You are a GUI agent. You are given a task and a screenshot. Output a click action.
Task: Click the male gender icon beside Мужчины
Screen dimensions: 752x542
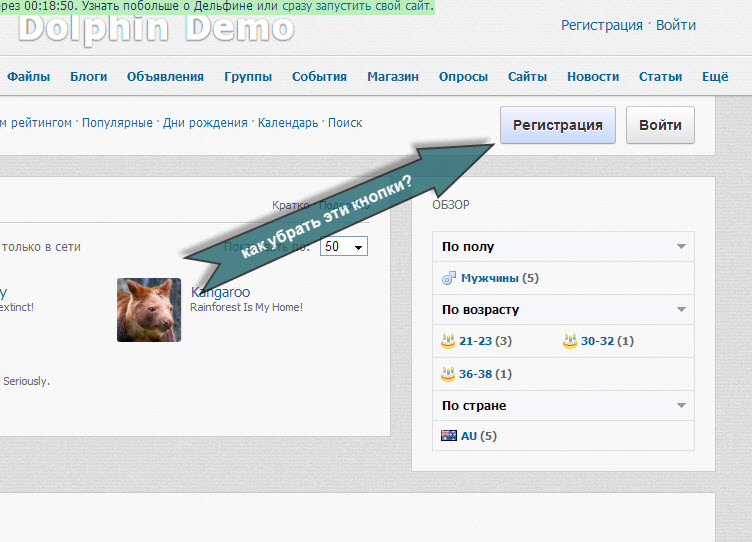[x=449, y=278]
